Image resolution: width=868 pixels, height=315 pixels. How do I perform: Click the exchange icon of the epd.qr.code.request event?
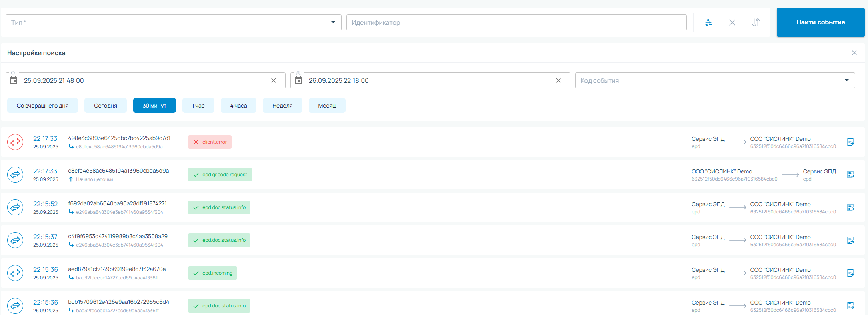coord(15,175)
